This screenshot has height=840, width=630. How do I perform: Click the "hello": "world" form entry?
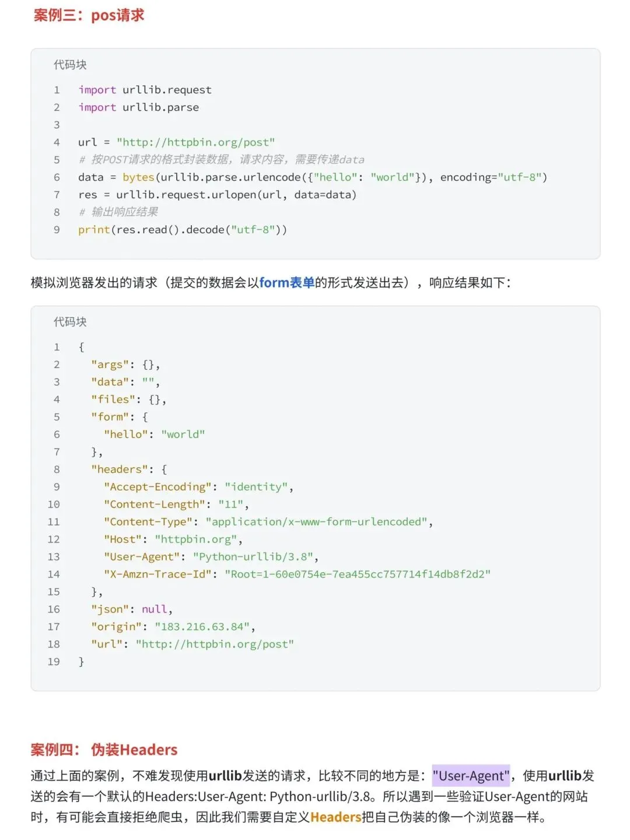(155, 435)
